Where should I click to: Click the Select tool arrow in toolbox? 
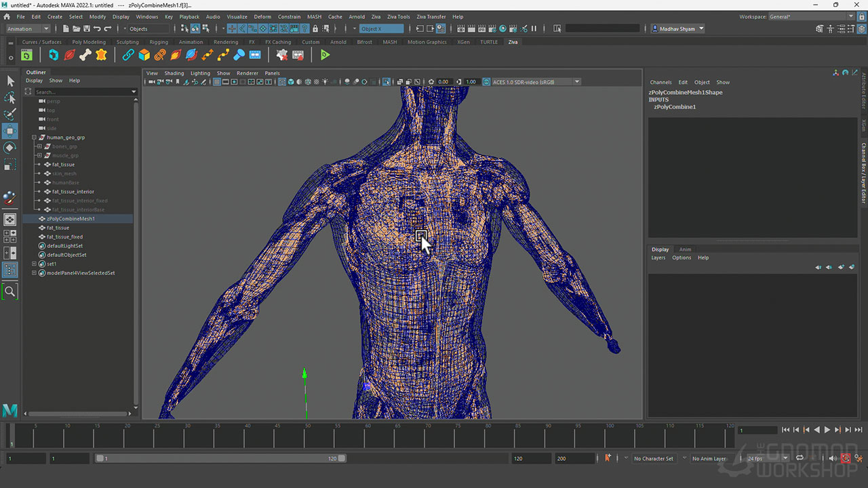10,81
